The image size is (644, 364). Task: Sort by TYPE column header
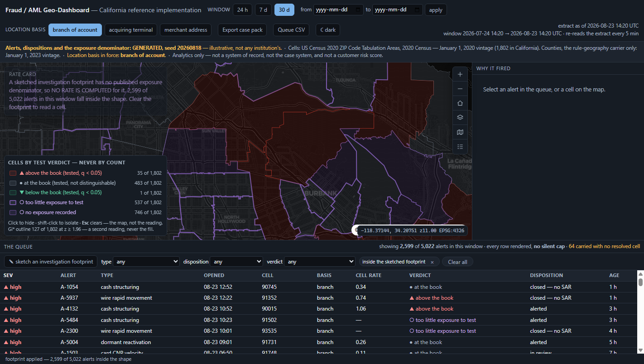[107, 275]
